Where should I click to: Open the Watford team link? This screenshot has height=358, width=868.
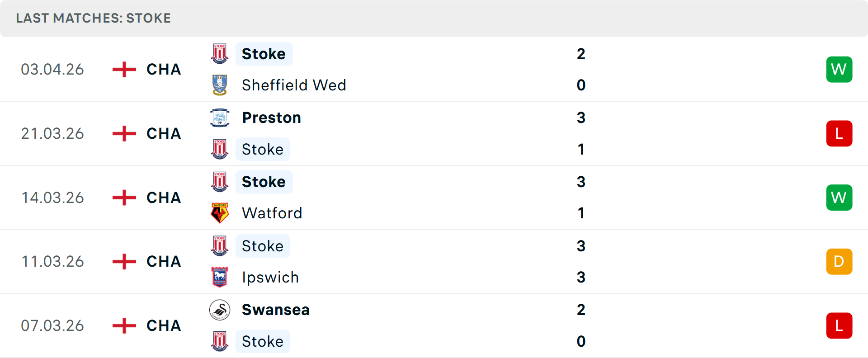pos(272,213)
